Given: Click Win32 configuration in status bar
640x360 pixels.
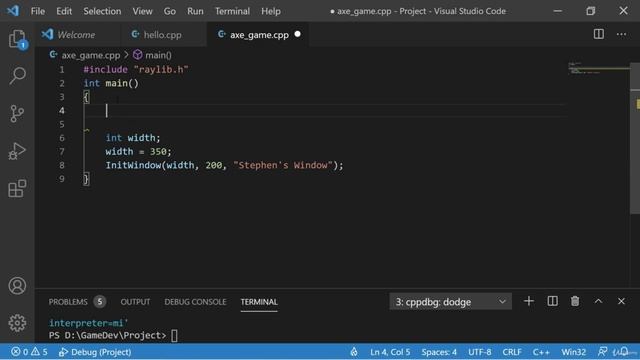Looking at the screenshot, I should click(x=573, y=352).
